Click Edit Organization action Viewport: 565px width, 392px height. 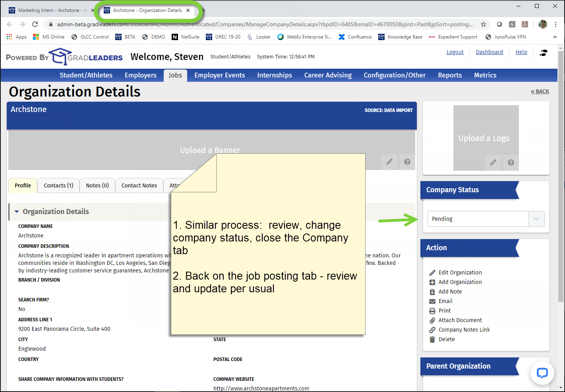[456, 272]
